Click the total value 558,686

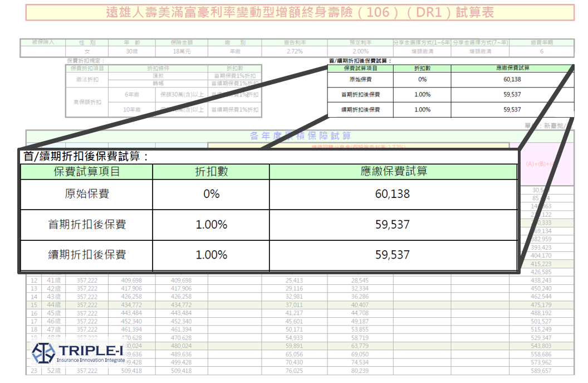click(x=541, y=355)
